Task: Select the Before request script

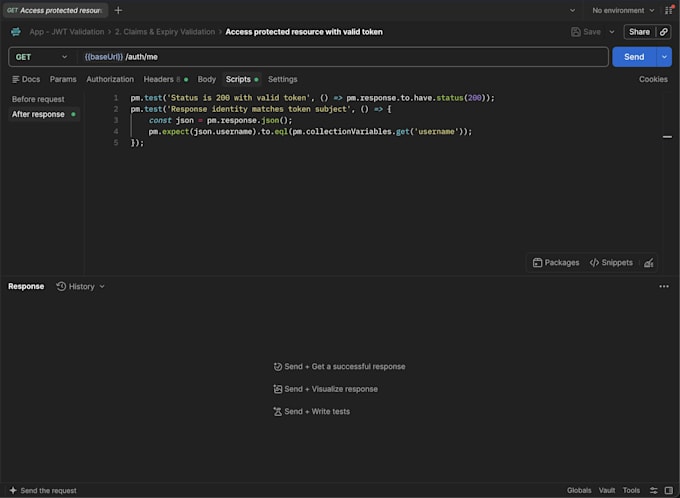Action: click(x=38, y=99)
